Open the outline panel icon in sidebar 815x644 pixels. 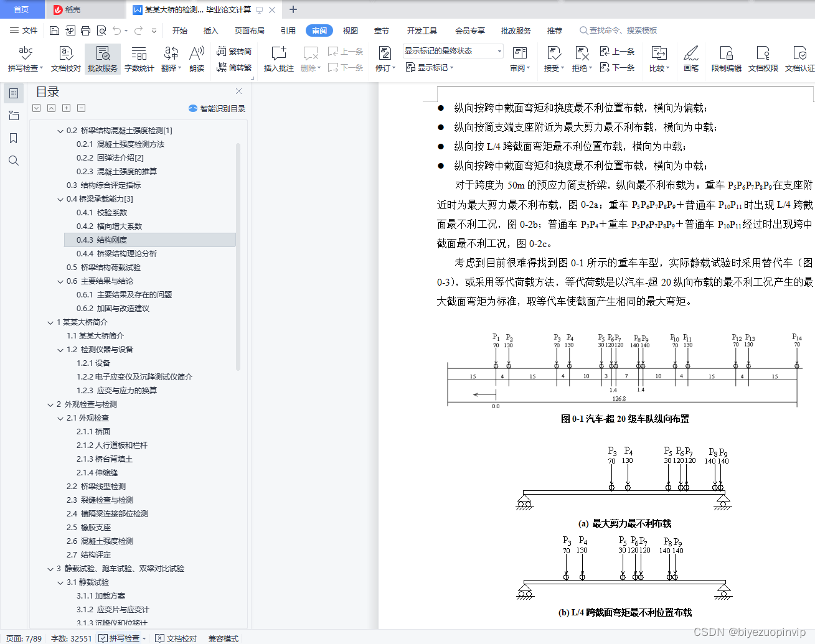[x=14, y=93]
